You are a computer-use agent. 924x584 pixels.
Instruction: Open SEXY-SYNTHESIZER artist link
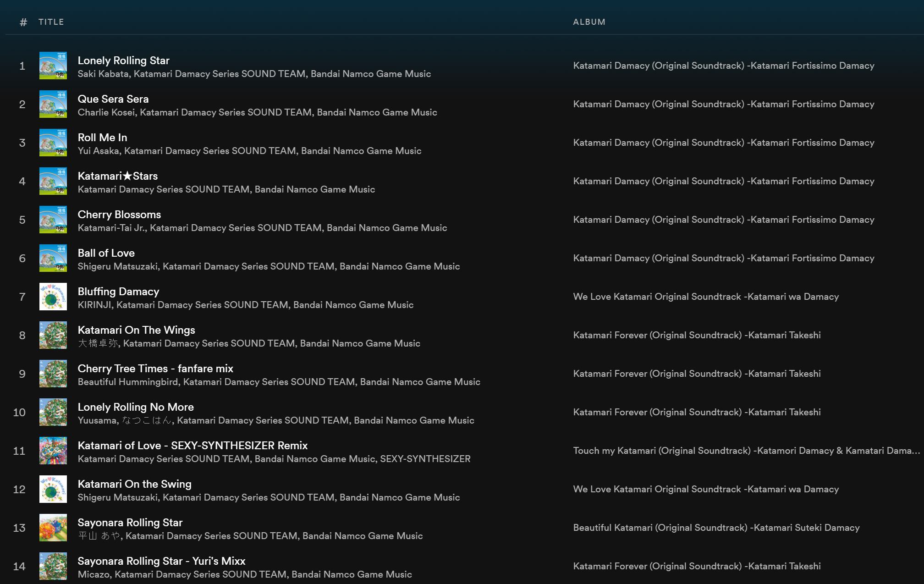click(x=425, y=459)
